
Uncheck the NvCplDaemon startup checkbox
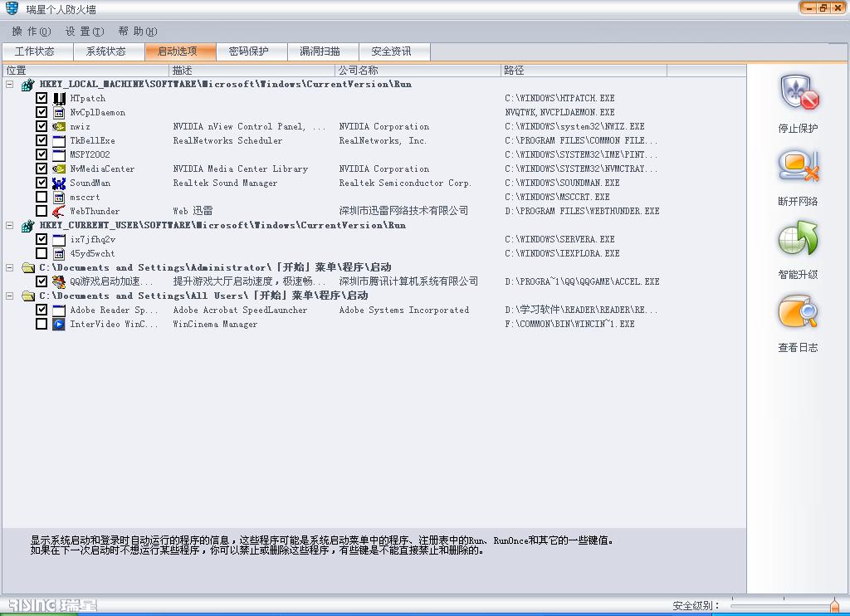pyautogui.click(x=42, y=112)
